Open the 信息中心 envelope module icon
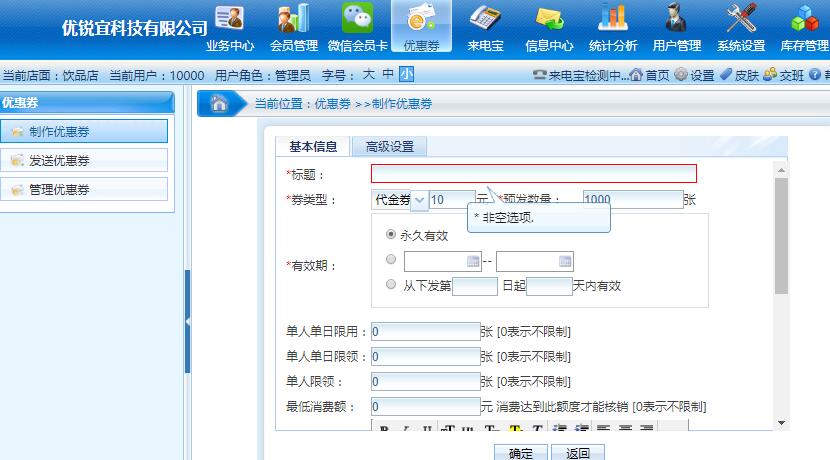This screenshot has height=460, width=830. click(549, 28)
